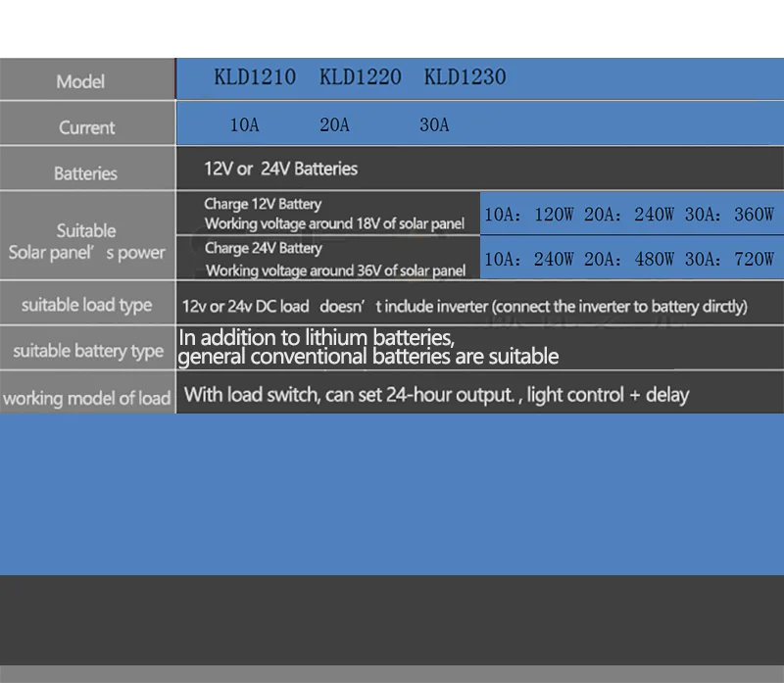
Task: Click the "Charge 12V Battery" line
Action: pos(263,204)
